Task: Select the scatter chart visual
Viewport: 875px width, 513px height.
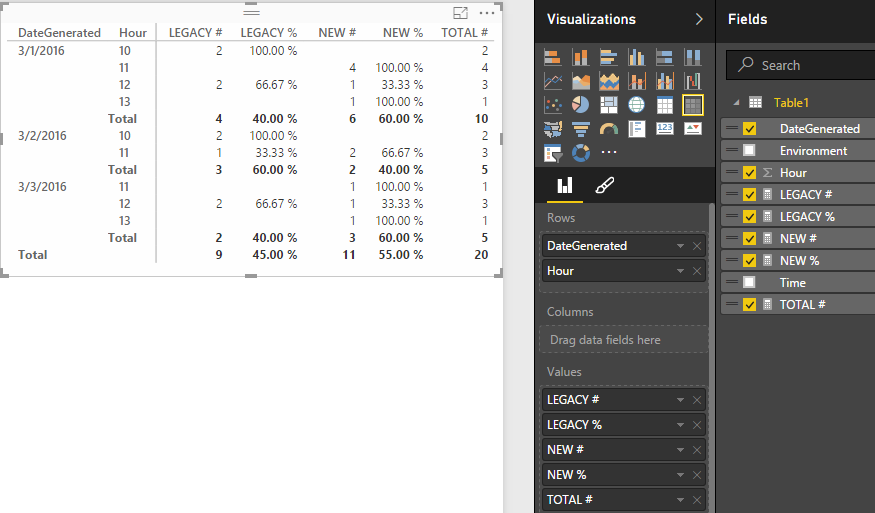Action: (x=552, y=105)
